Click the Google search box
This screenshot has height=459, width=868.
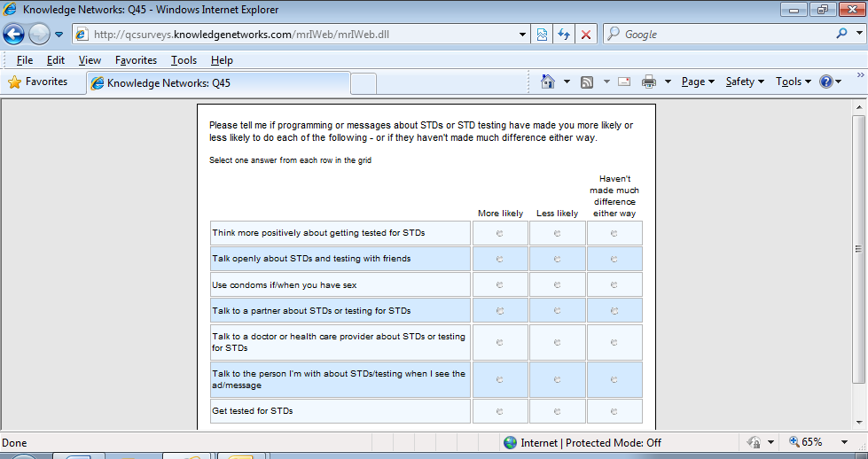click(720, 35)
